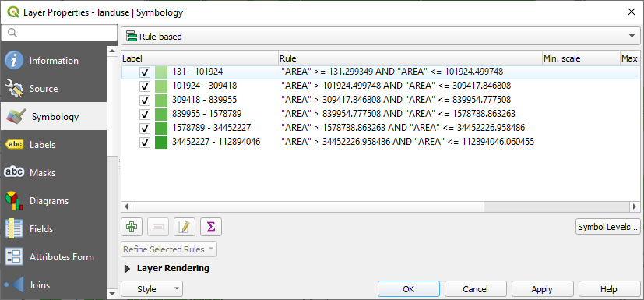This screenshot has width=644, height=300.
Task: Click the sidebar scroll down arrow
Action: point(112,294)
